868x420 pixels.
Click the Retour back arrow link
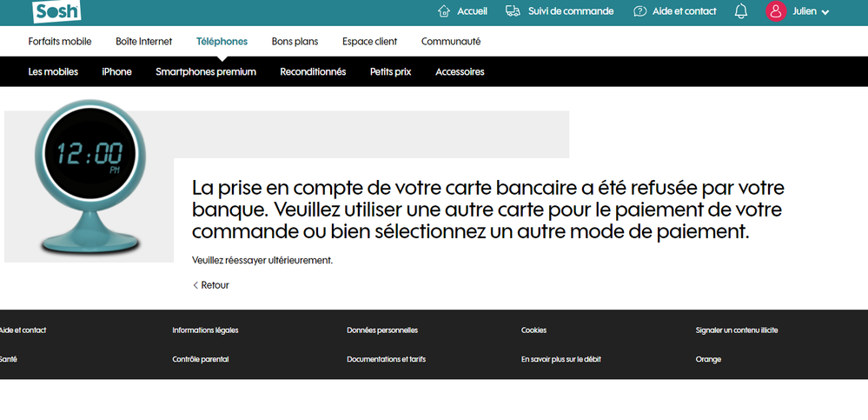coord(211,285)
